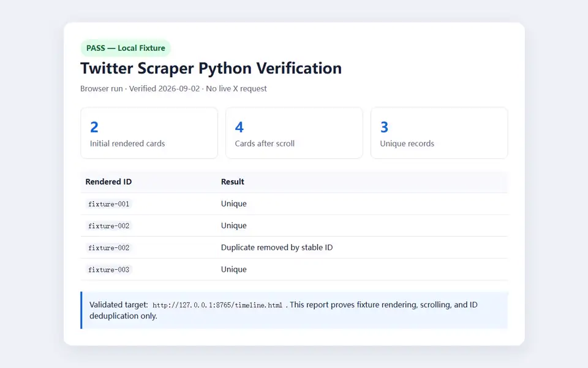Click the deduplication only text in note
The height and width of the screenshot is (368, 588).
pos(123,316)
